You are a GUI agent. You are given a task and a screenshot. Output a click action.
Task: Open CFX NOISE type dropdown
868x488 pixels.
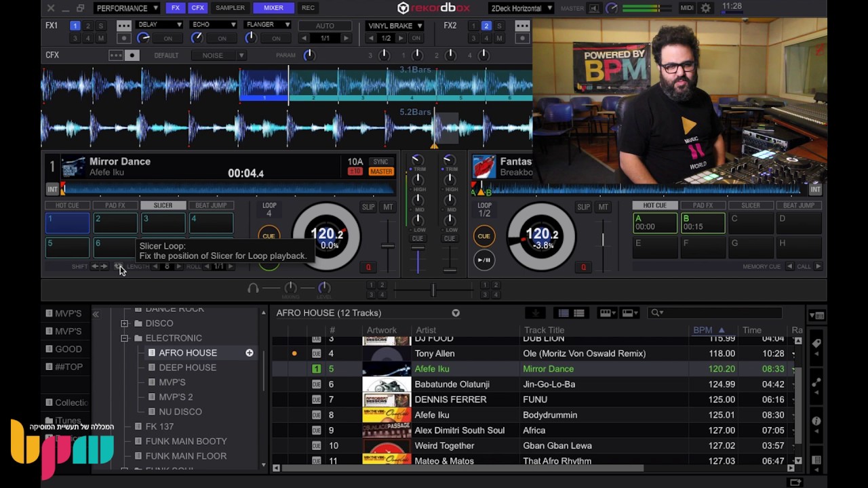(x=218, y=56)
